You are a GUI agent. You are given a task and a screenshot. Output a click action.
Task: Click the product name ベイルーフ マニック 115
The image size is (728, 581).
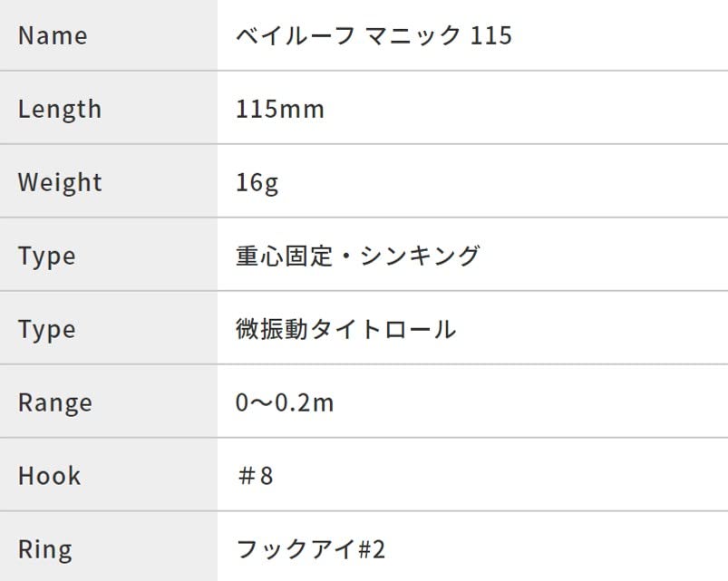pyautogui.click(x=374, y=36)
